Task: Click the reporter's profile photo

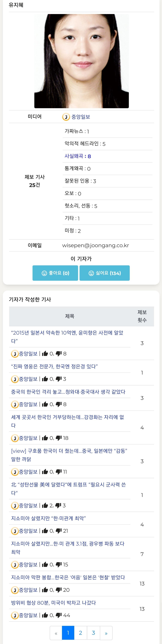Action: coord(81,61)
